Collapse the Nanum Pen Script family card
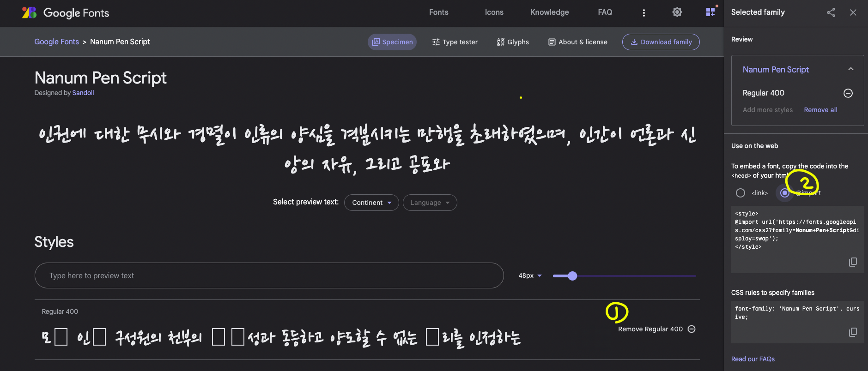The image size is (868, 371). [x=851, y=69]
